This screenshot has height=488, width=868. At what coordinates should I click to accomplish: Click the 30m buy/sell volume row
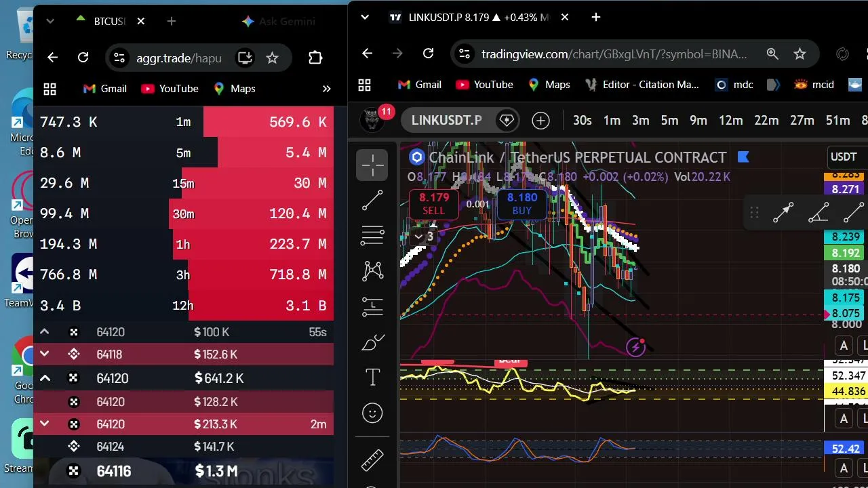[x=183, y=213]
